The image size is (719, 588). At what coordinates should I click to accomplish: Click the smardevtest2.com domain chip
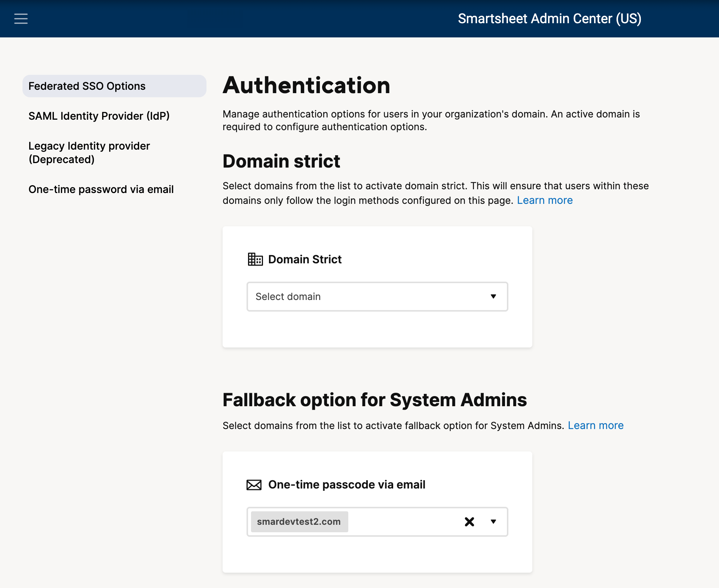pos(299,522)
